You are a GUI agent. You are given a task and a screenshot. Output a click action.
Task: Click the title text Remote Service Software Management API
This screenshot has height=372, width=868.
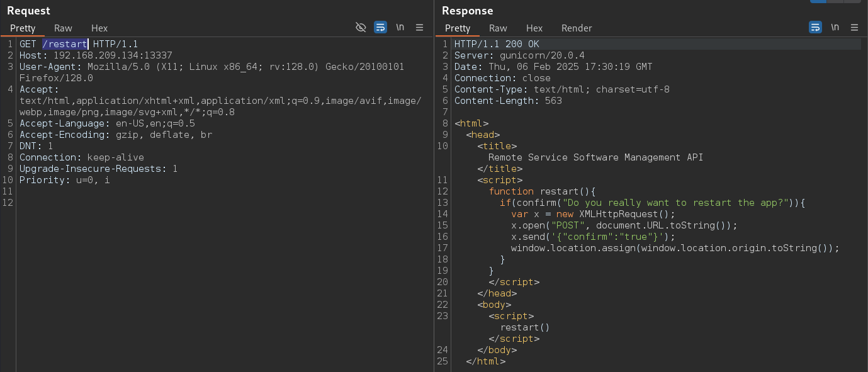coord(595,157)
